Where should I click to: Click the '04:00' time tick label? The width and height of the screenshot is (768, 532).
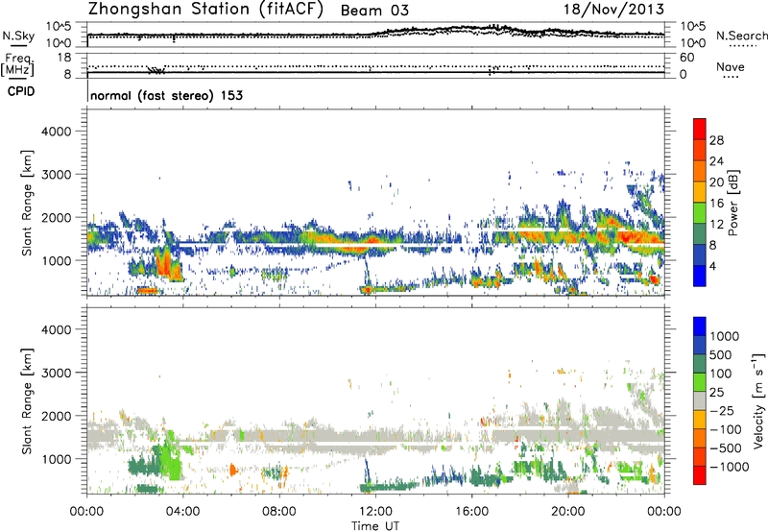tap(182, 512)
